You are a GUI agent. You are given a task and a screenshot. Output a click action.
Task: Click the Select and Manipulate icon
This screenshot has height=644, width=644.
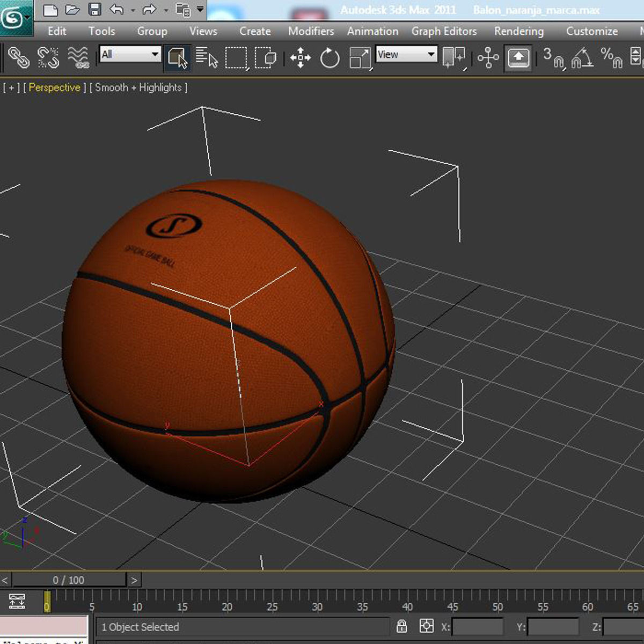tap(488, 57)
